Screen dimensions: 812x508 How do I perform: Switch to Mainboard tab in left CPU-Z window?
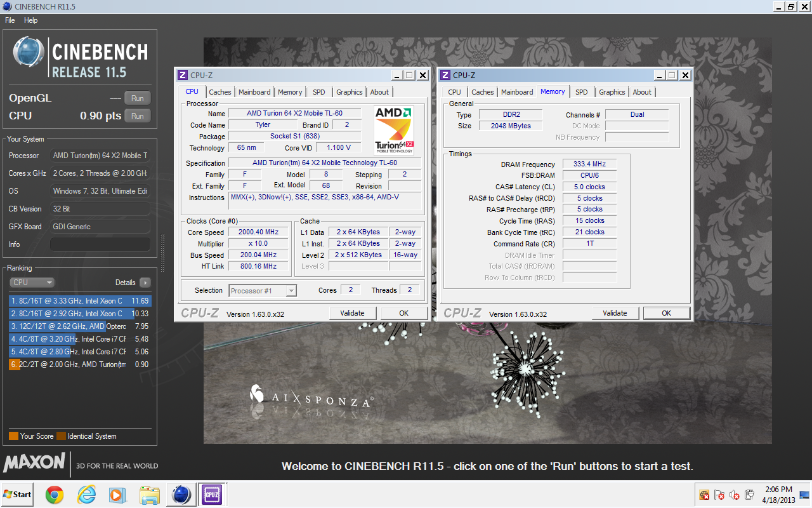[254, 92]
